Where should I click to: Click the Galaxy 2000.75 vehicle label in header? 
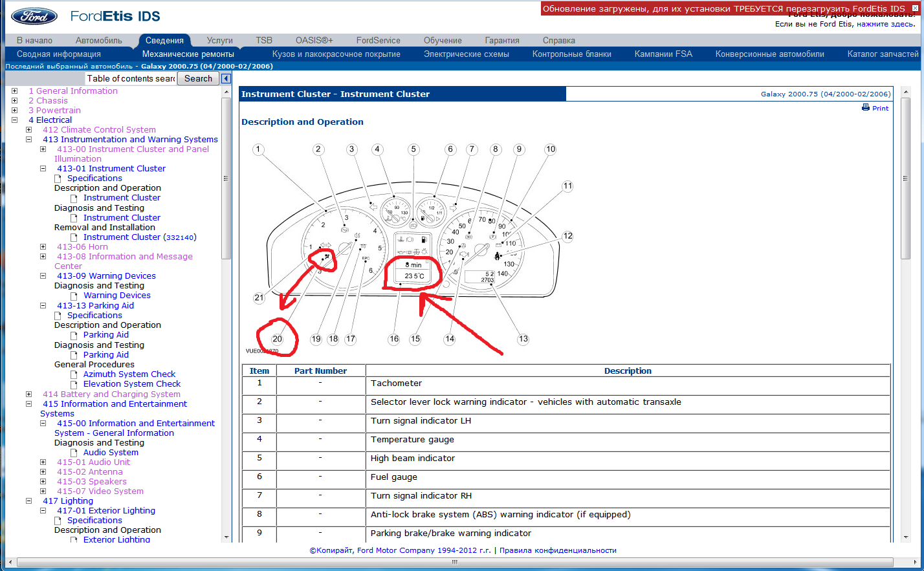[x=826, y=94]
